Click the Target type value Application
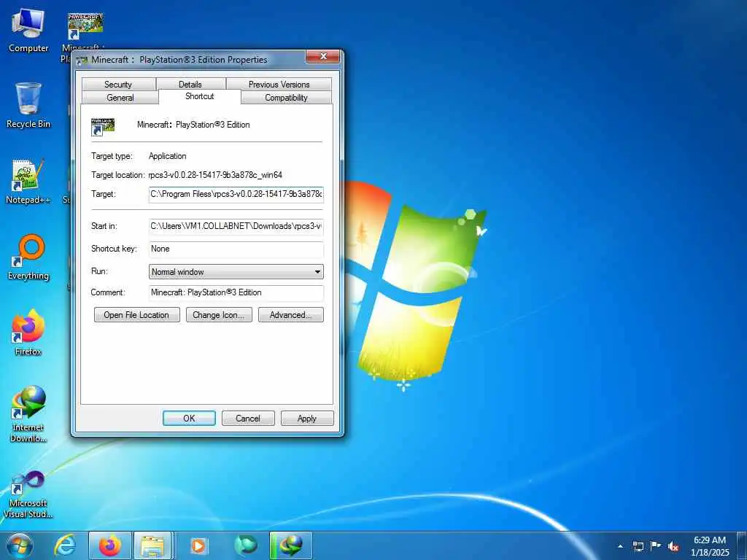Viewport: 747px width, 560px height. (167, 156)
